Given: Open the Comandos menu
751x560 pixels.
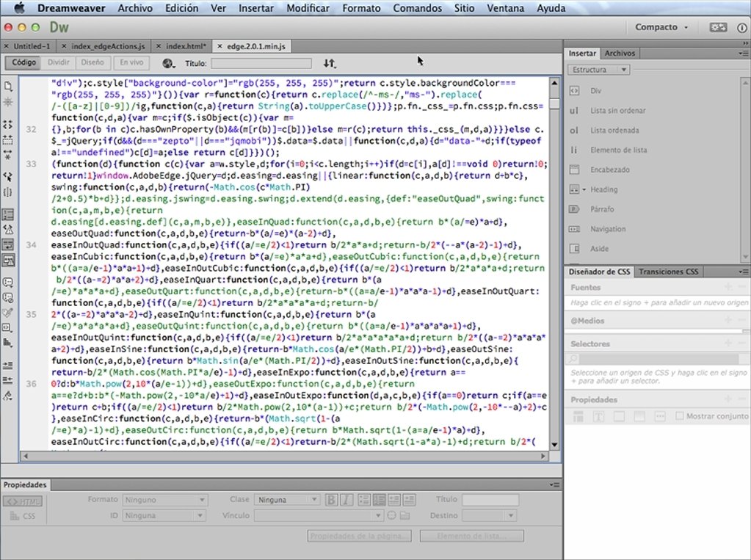Looking at the screenshot, I should pyautogui.click(x=418, y=8).
